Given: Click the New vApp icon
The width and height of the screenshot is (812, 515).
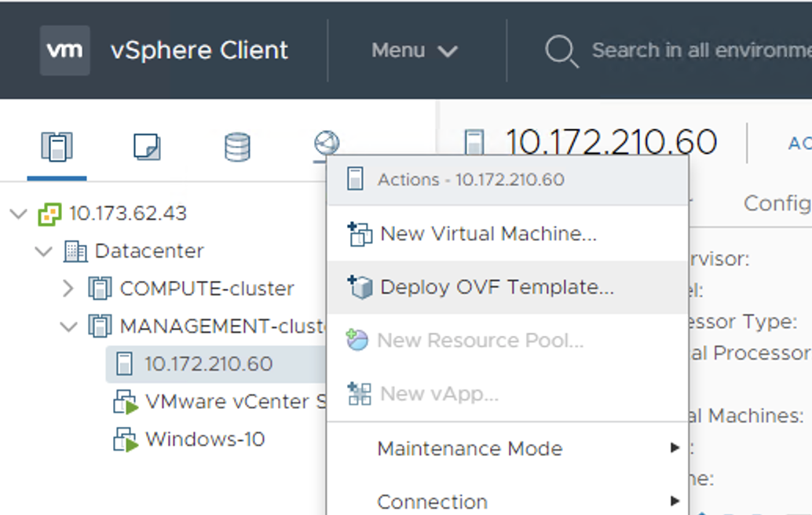Looking at the screenshot, I should coord(360,394).
